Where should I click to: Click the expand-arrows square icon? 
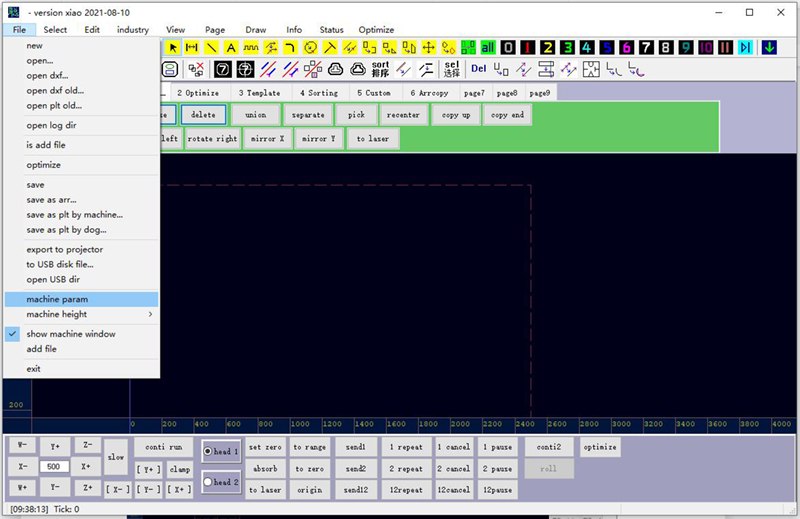coord(591,69)
